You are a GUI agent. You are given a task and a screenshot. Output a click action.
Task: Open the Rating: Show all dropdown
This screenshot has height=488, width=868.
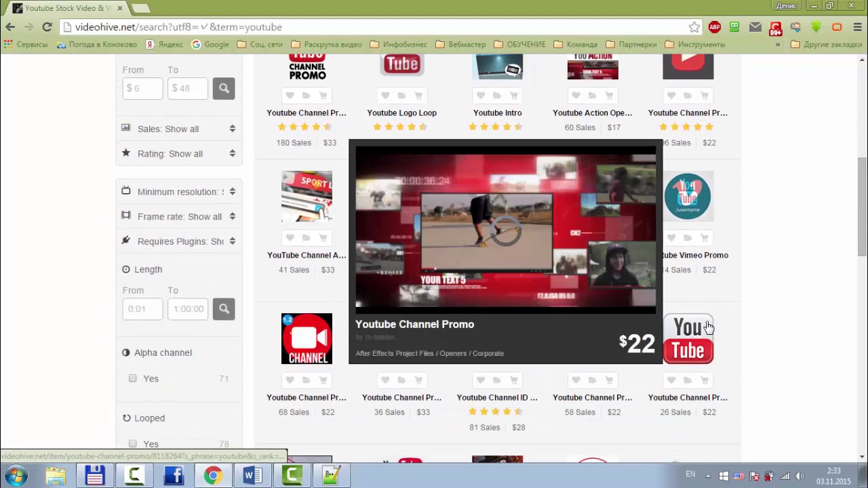point(180,154)
